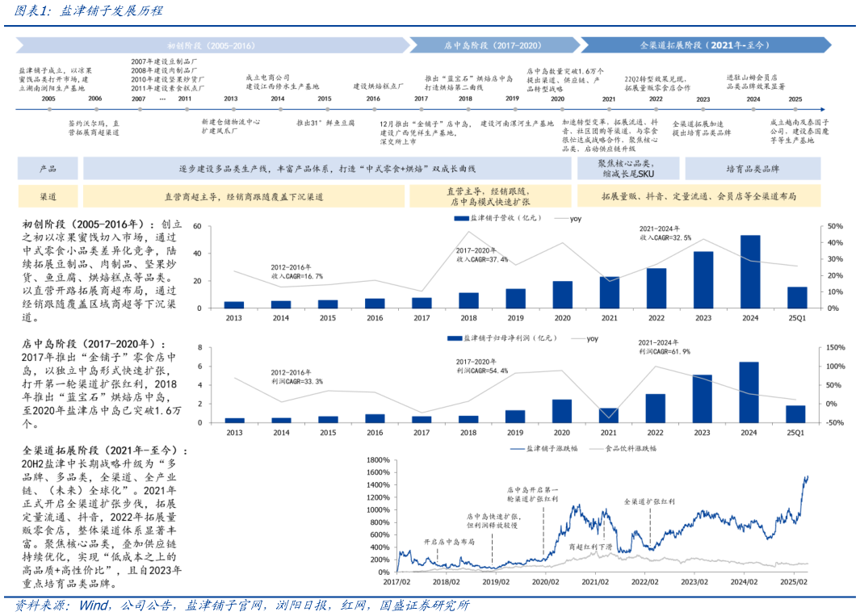Image resolution: width=860 pixels, height=616 pixels.
Task: Click the "yoy" legend in the net profit chart
Action: point(585,338)
